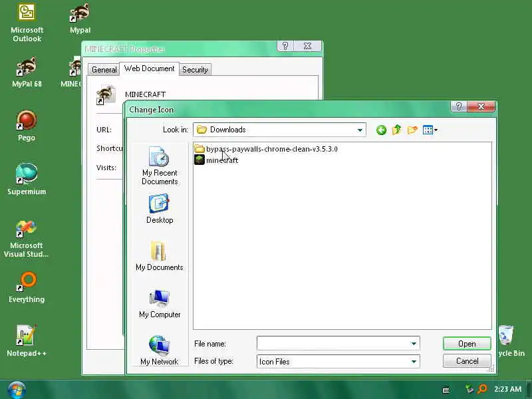Open the Microsoft Visual Studio shortcut
Image resolution: width=532 pixels, height=399 pixels.
[x=26, y=239]
